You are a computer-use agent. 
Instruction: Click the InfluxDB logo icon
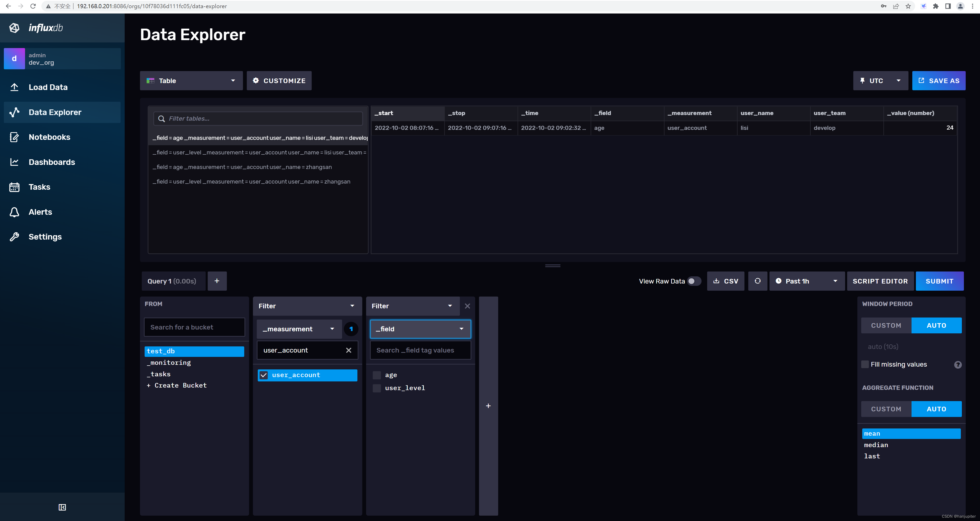tap(15, 28)
